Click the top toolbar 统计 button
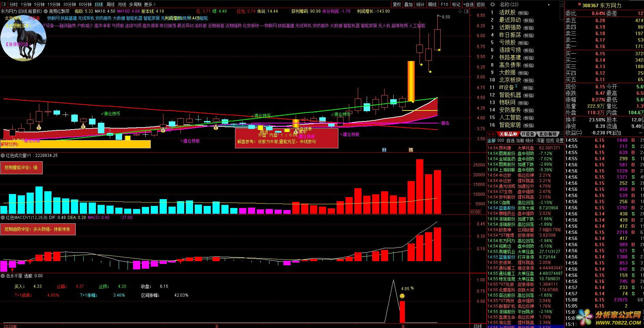Screen dimensions: 644x328 420,4
